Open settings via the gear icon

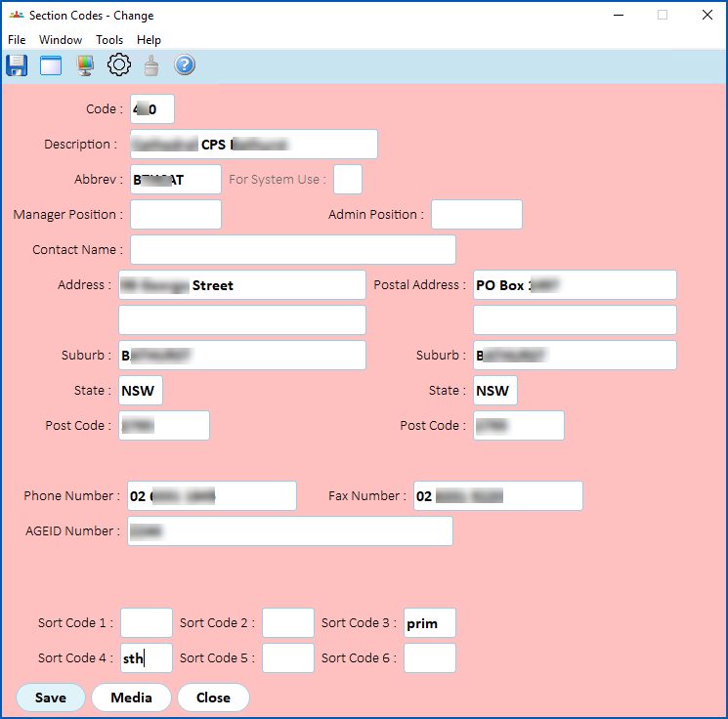pos(119,65)
